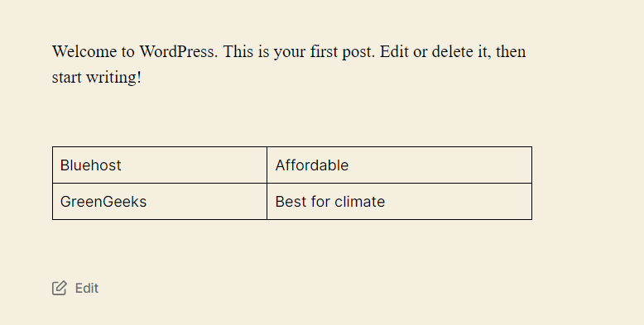The width and height of the screenshot is (644, 325).
Task: Select the GreenGeeks table cell
Action: pos(160,202)
